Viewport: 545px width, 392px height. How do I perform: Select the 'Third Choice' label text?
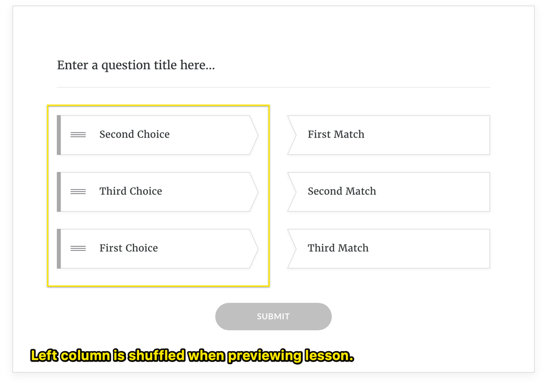tap(130, 191)
